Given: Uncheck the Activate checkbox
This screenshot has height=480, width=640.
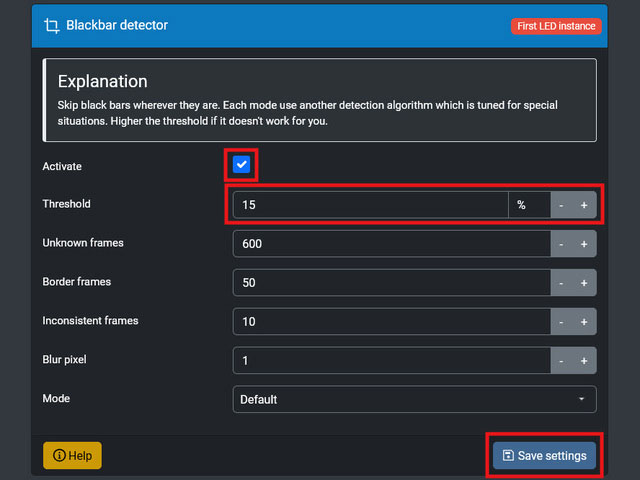Looking at the screenshot, I should [241, 165].
